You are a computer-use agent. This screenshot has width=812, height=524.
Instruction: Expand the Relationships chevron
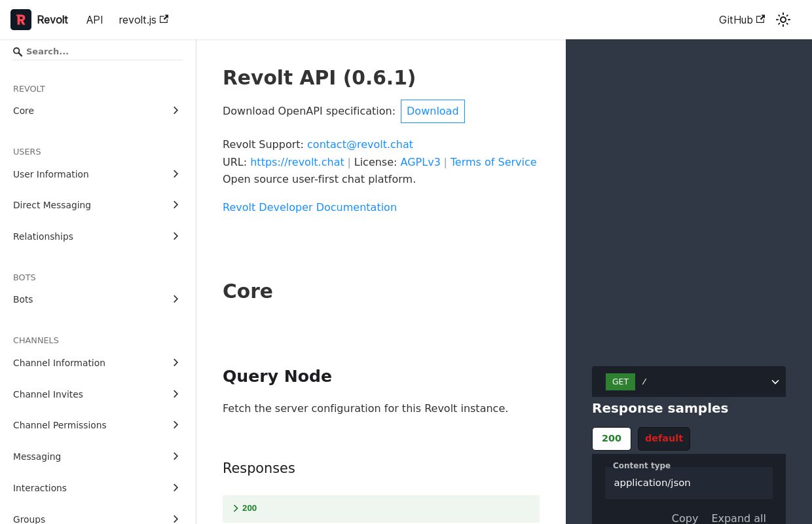point(175,236)
